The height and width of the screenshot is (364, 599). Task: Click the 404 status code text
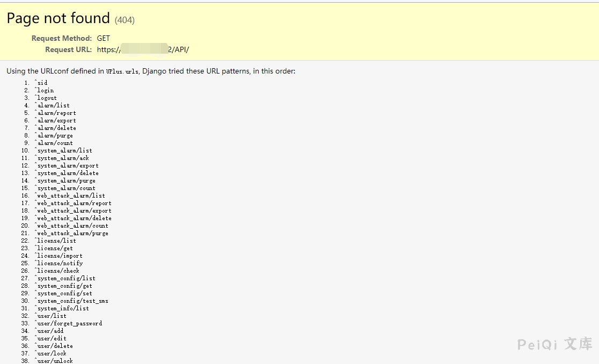pyautogui.click(x=125, y=20)
